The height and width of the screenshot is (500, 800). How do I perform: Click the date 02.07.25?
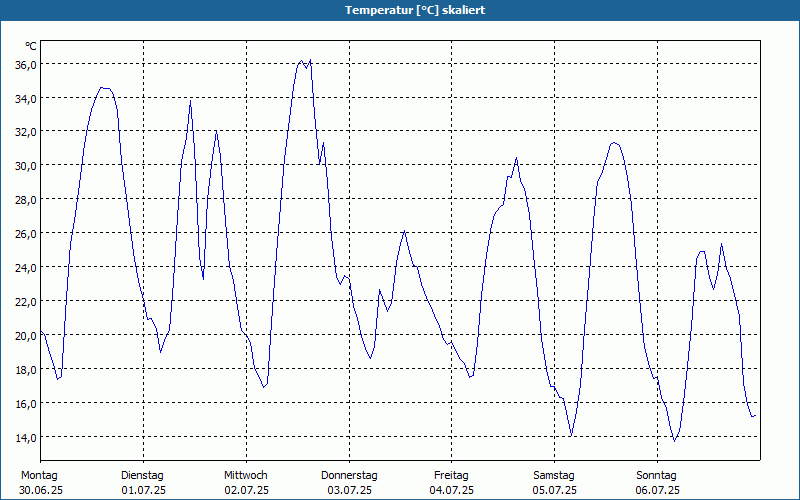(x=246, y=491)
